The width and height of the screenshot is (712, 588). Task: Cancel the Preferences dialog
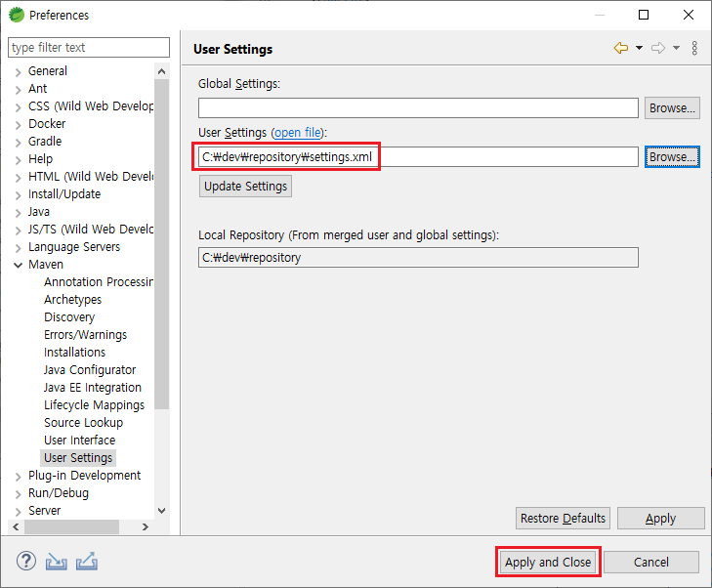point(651,563)
